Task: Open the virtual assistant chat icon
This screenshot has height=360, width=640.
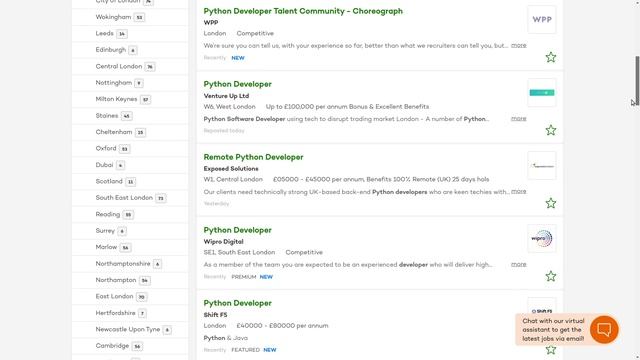Action: coord(604,329)
